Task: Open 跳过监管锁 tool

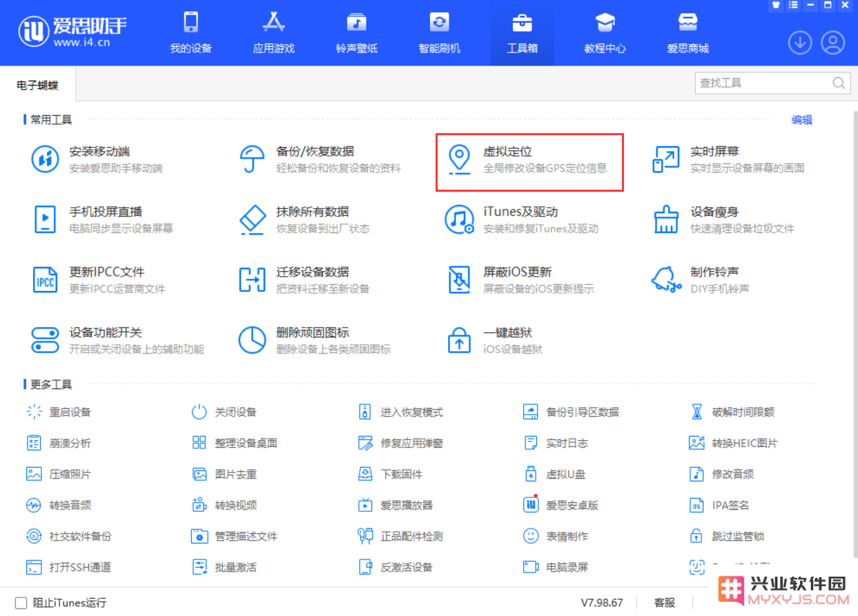Action: click(726, 536)
